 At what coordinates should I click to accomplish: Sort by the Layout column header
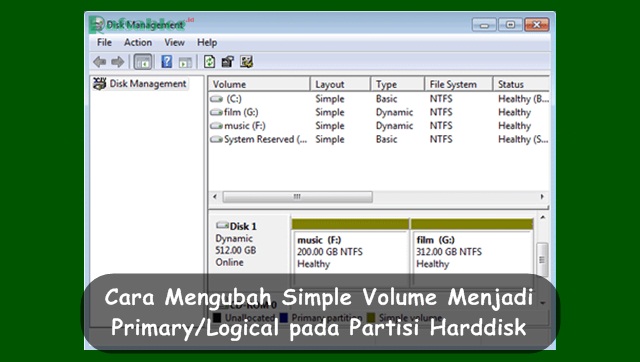click(x=340, y=84)
